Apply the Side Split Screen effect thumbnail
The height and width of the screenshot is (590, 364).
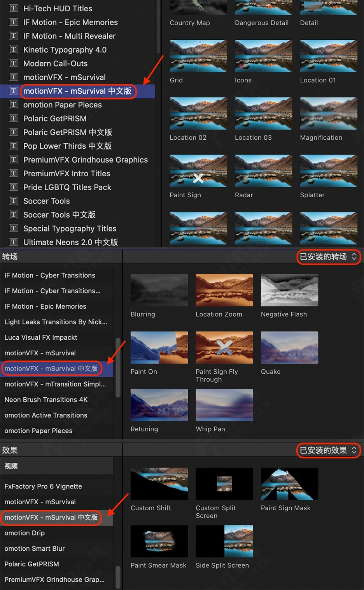[224, 541]
